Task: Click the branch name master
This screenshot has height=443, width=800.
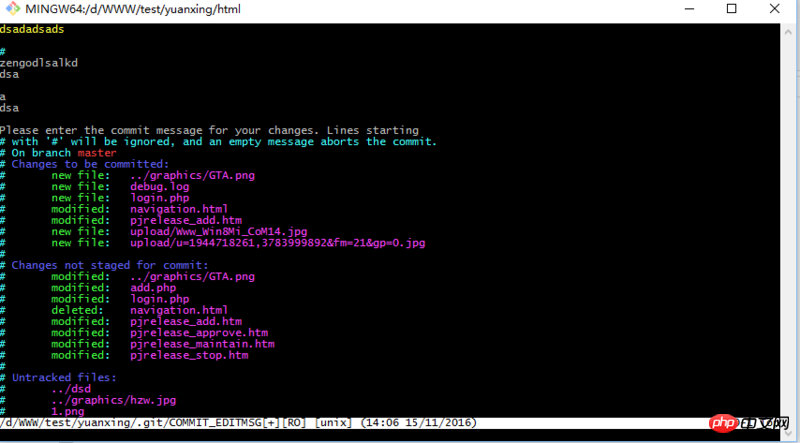Action: 97,153
